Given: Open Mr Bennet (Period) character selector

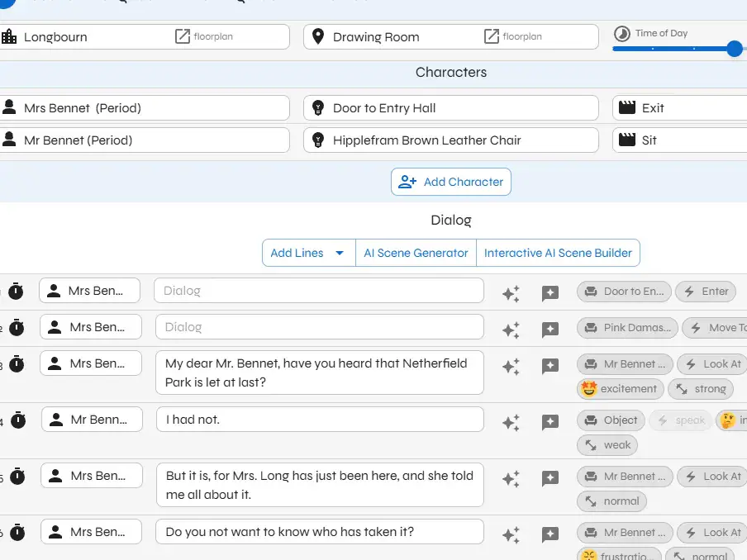Looking at the screenshot, I should pos(145,140).
